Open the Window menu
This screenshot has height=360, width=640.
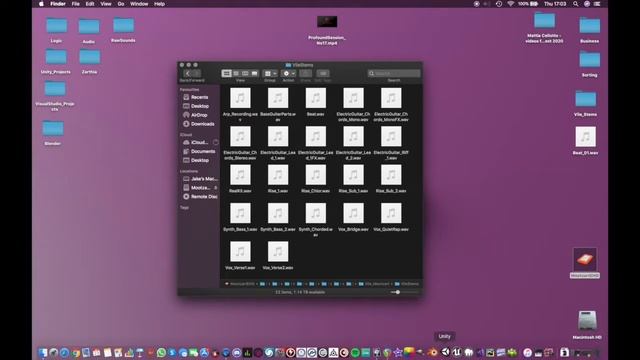[139, 4]
